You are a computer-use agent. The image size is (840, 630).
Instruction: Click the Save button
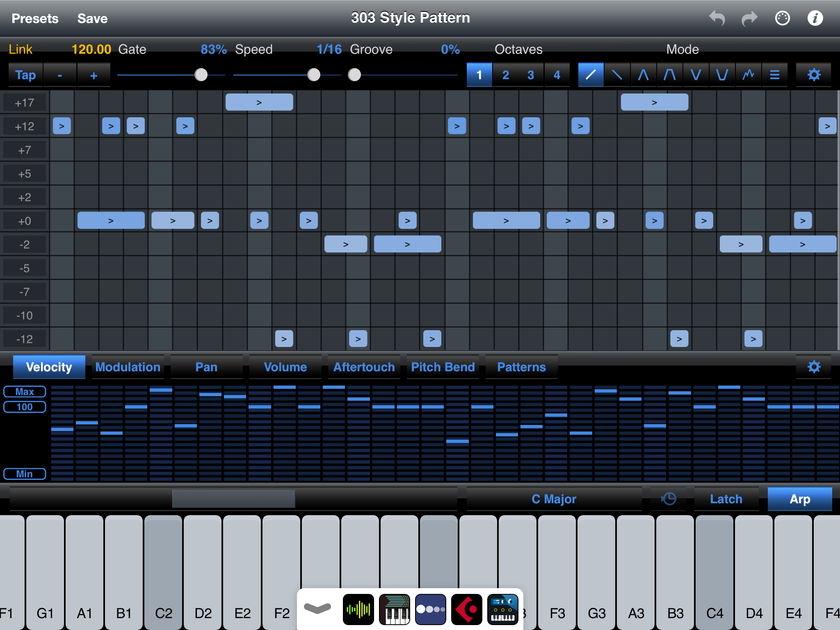(x=92, y=18)
